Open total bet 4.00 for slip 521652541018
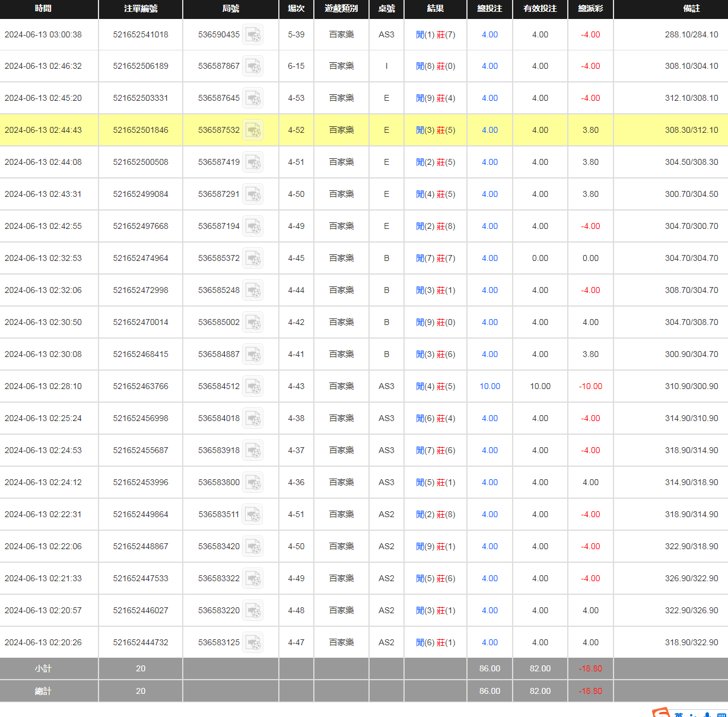This screenshot has width=728, height=717. point(489,34)
